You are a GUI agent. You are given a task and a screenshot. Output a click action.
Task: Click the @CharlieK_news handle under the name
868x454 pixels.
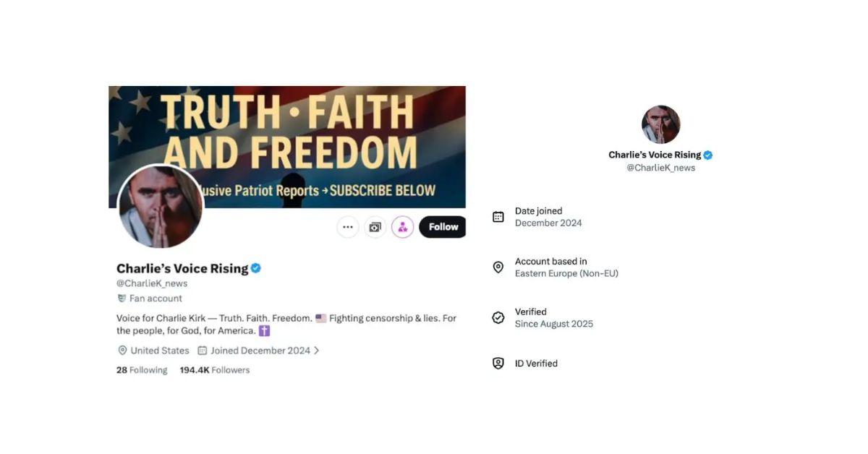(x=152, y=282)
